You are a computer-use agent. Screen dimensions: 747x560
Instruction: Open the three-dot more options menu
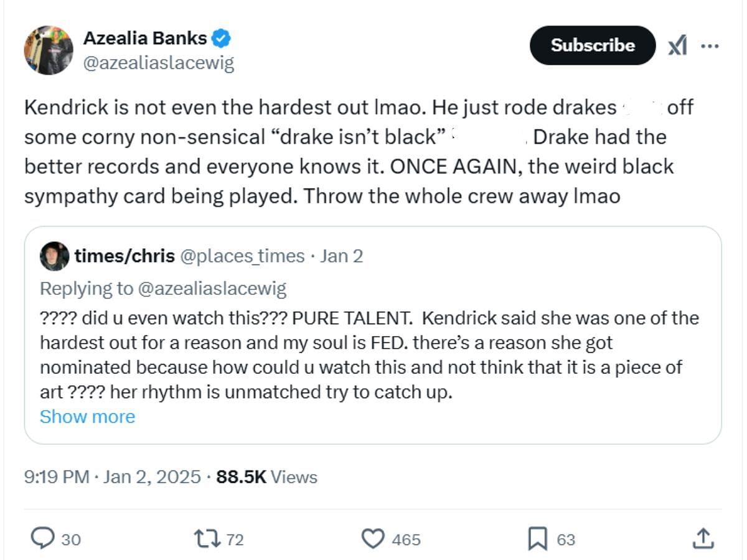(710, 45)
